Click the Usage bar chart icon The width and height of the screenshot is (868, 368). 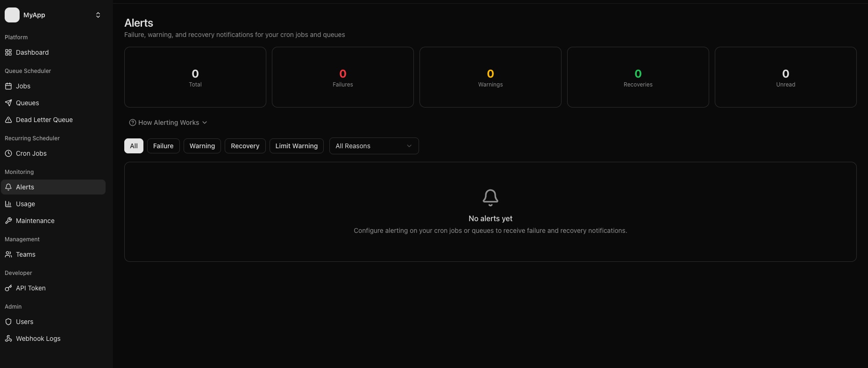point(8,204)
